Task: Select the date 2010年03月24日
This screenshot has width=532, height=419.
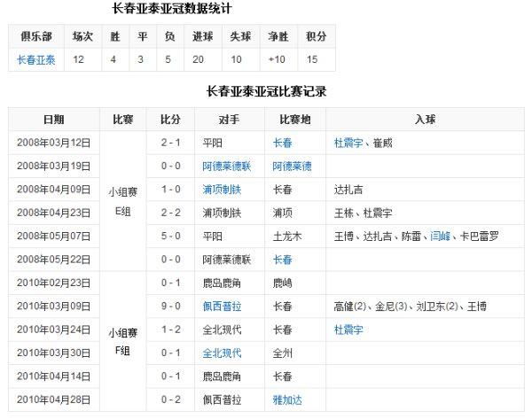Action: click(x=53, y=330)
